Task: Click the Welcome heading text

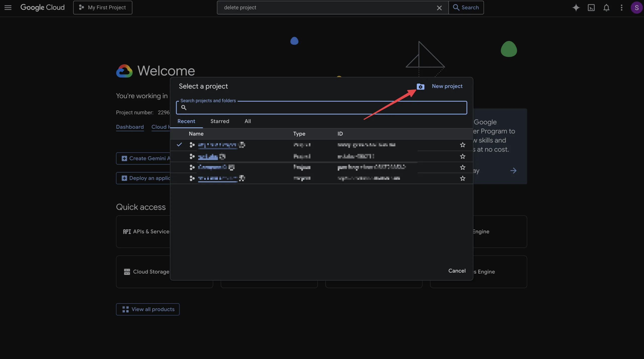Action: [166, 71]
